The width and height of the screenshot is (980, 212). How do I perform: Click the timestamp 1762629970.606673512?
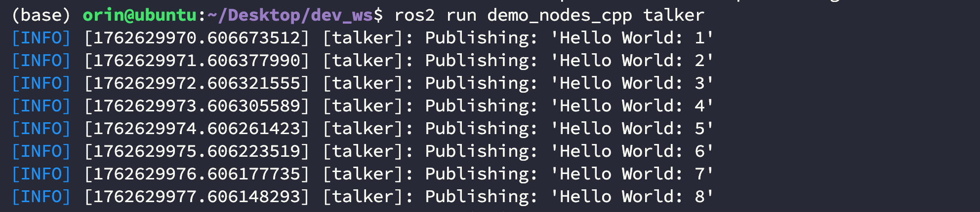click(x=197, y=38)
